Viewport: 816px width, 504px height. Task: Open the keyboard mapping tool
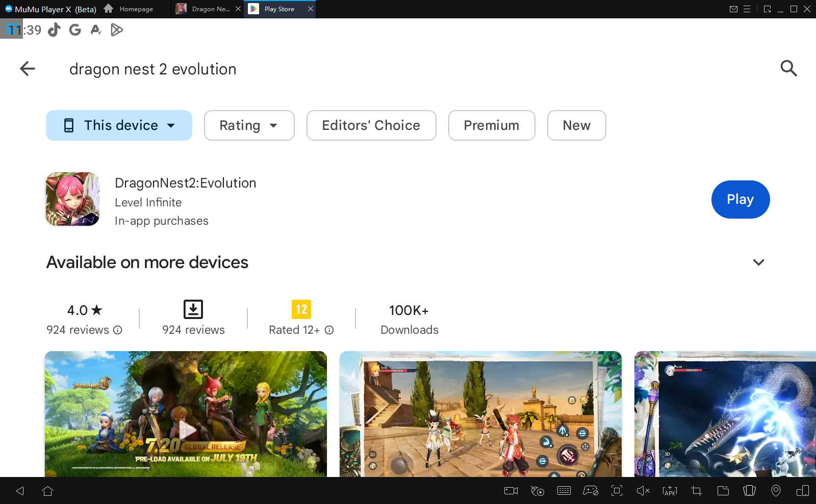click(x=564, y=491)
